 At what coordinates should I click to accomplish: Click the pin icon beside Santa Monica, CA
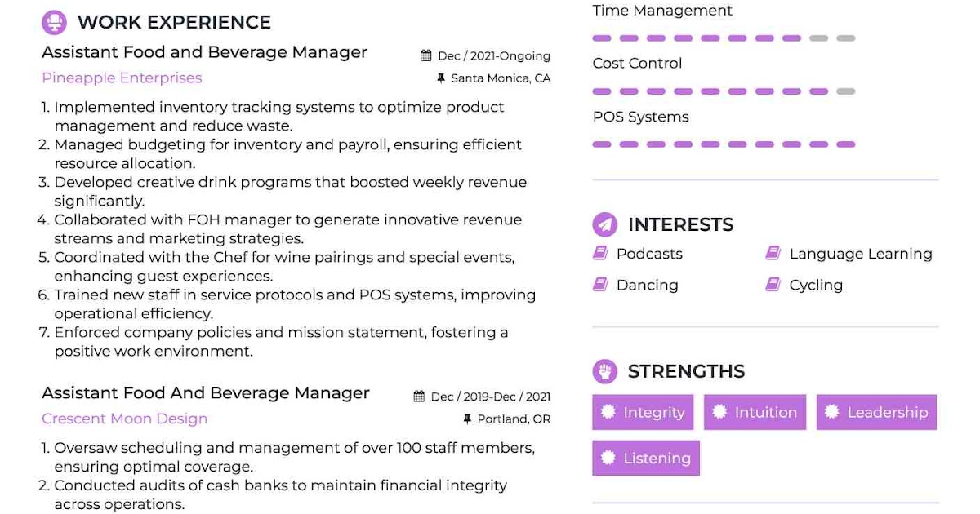pyautogui.click(x=441, y=78)
